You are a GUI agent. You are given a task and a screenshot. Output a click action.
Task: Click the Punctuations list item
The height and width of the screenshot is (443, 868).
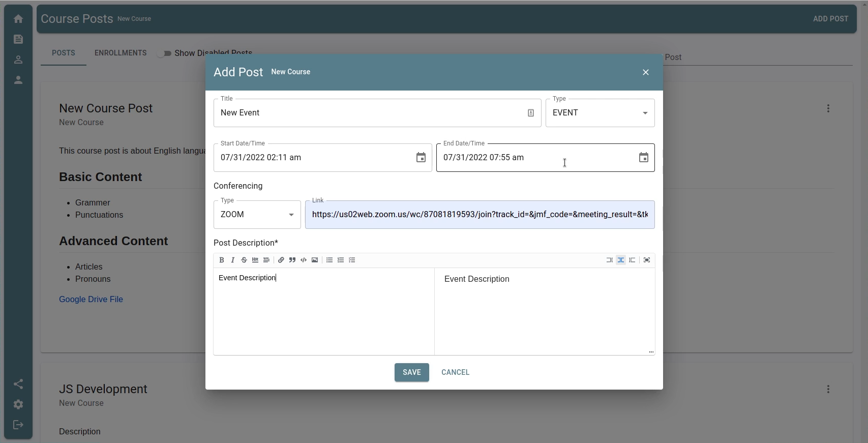pyautogui.click(x=99, y=215)
